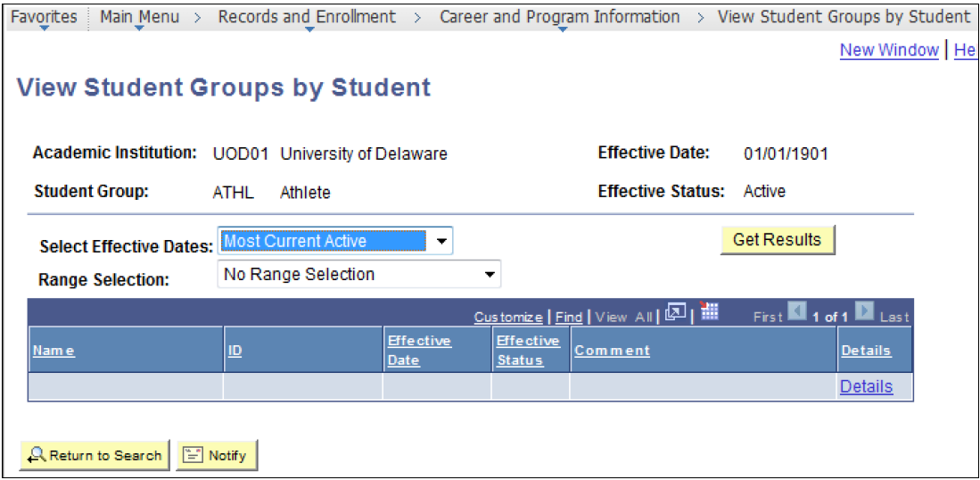Open the Main Menu navigation item
Screen dimensions: 980x480
pos(139,17)
